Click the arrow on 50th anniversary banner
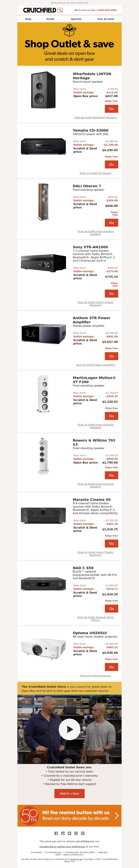The height and width of the screenshot is (868, 139). click(x=116, y=815)
